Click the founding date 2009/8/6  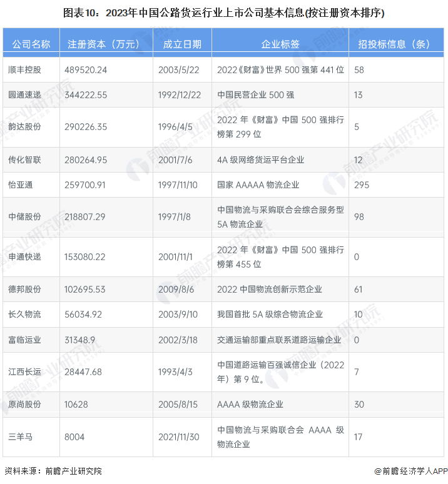176,290
